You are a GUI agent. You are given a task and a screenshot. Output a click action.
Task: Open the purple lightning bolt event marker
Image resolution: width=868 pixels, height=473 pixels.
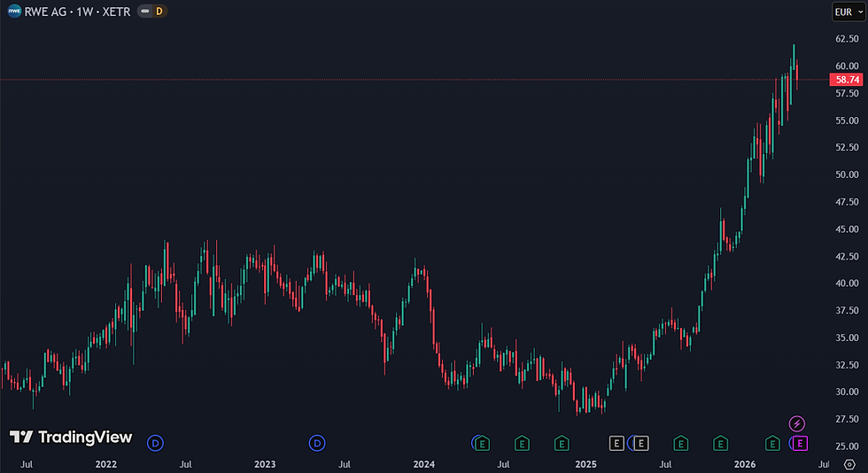coord(796,424)
